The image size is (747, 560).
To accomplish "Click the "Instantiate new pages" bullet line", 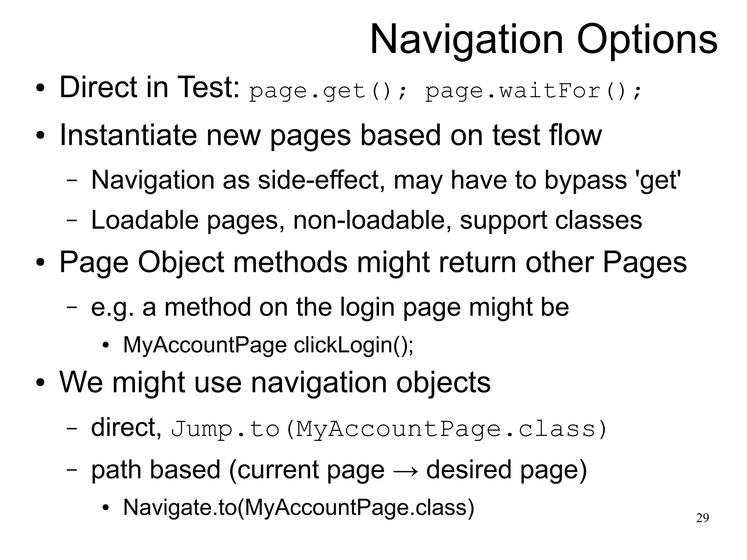I will [330, 135].
